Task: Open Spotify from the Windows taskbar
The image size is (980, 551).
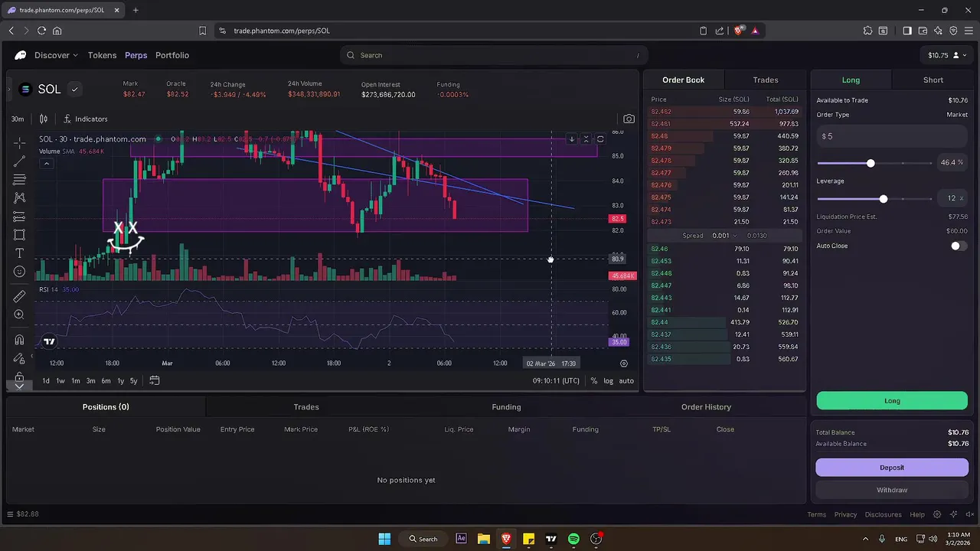Action: 573,539
